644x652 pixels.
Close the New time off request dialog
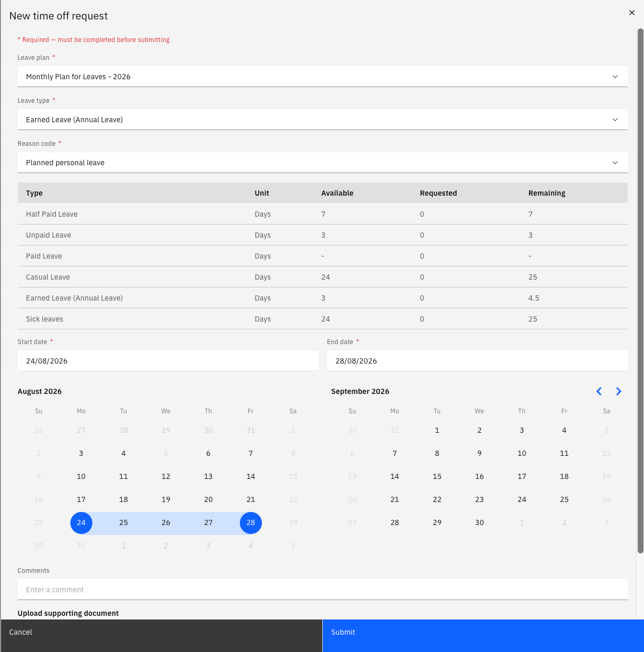click(x=631, y=13)
